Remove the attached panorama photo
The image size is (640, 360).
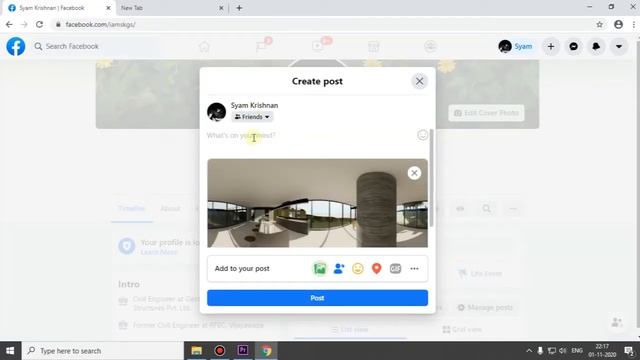(414, 173)
